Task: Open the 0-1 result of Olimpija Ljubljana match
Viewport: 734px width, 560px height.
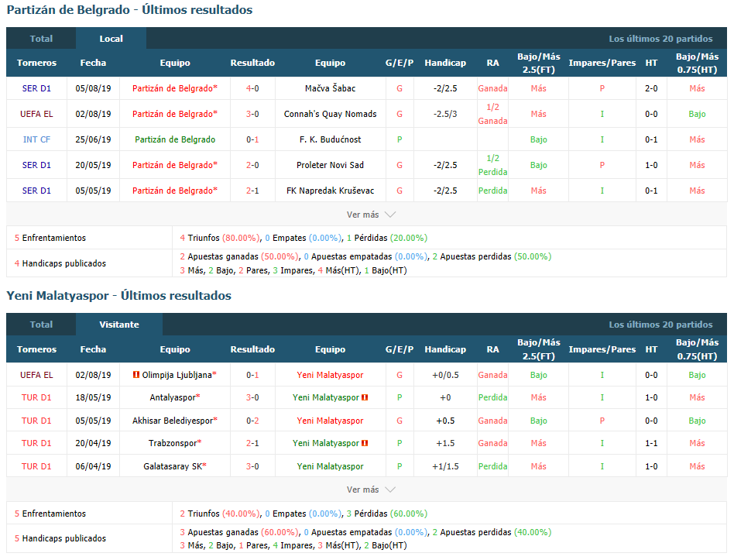Action: click(252, 375)
